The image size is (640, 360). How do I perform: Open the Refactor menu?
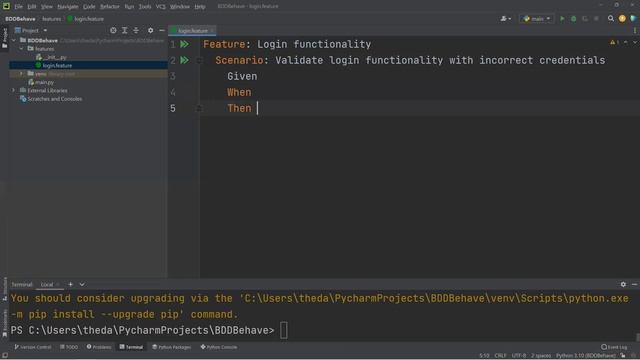(110, 7)
